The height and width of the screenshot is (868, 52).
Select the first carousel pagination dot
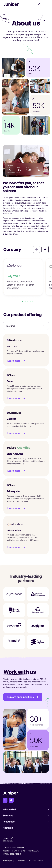pyautogui.click(x=23, y=301)
